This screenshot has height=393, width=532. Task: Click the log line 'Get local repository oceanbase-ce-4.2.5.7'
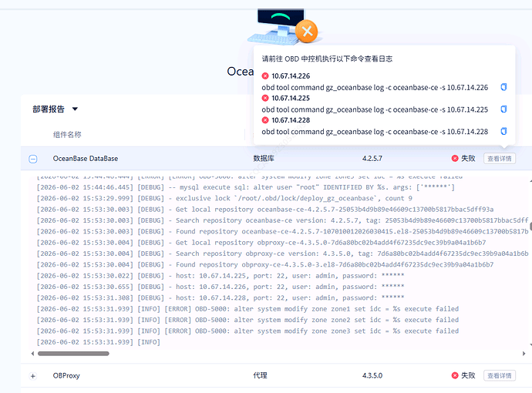(x=265, y=210)
